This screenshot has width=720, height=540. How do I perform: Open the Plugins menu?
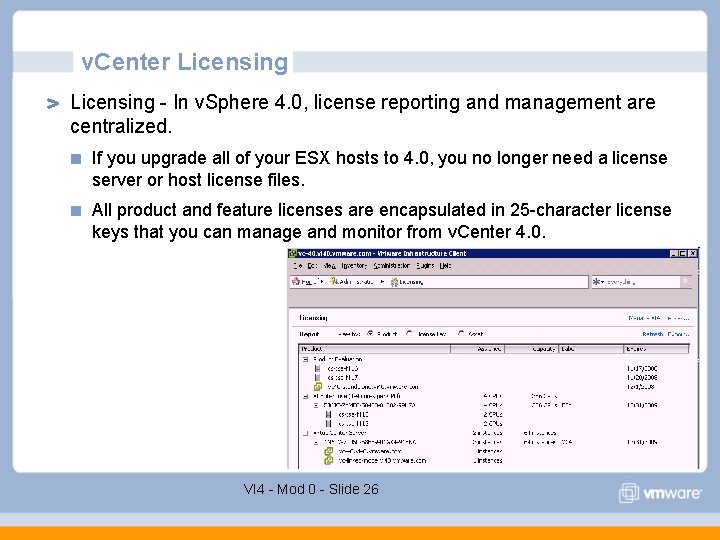425,266
